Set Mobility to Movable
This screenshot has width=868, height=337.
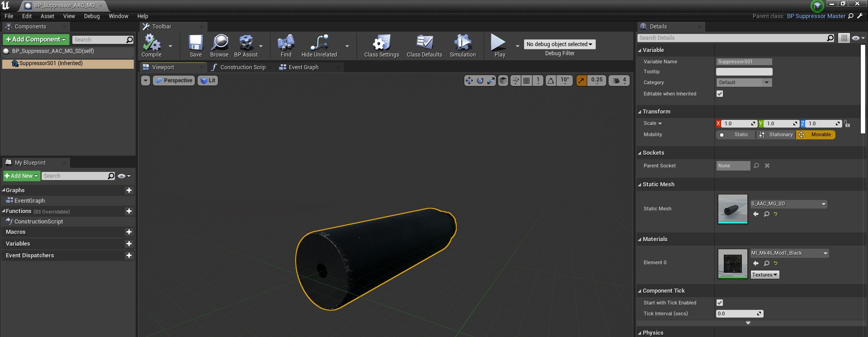816,135
